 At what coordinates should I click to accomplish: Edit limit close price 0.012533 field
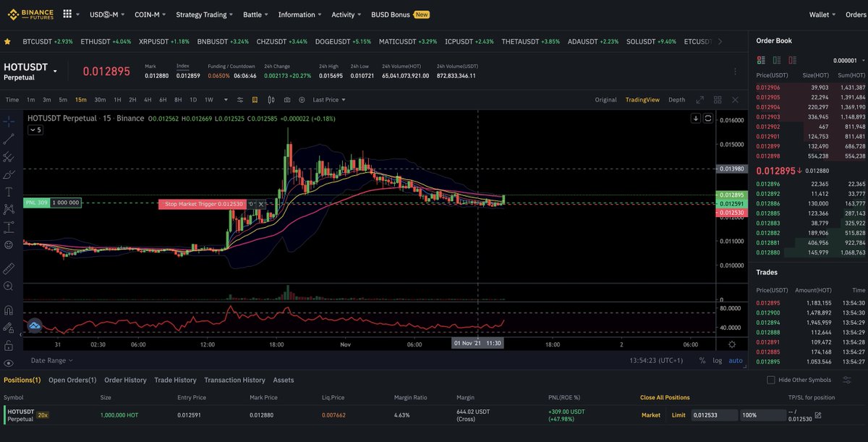[x=714, y=415]
